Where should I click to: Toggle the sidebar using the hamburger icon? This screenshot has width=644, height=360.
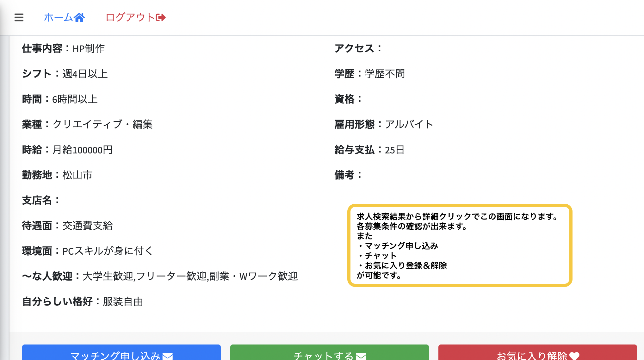[19, 18]
